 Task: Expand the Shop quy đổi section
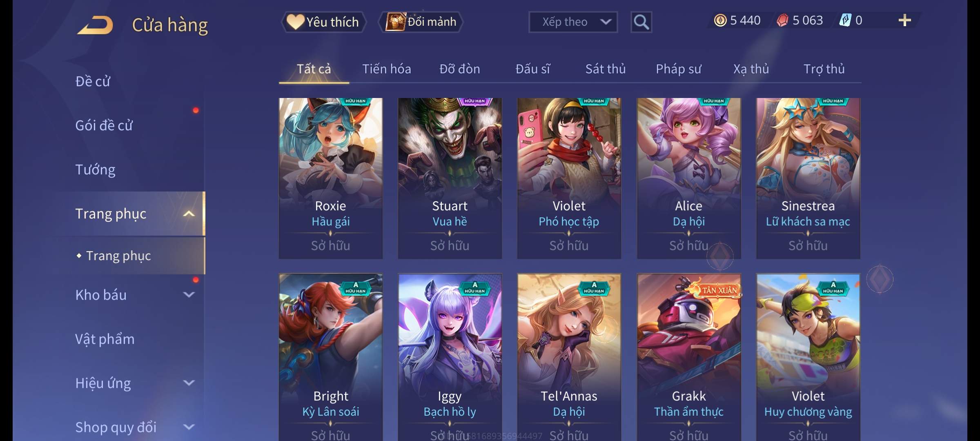point(189,427)
